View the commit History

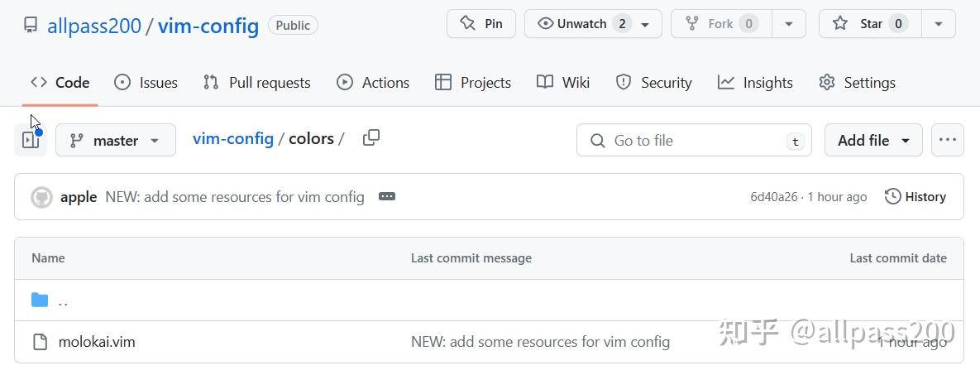coord(915,196)
